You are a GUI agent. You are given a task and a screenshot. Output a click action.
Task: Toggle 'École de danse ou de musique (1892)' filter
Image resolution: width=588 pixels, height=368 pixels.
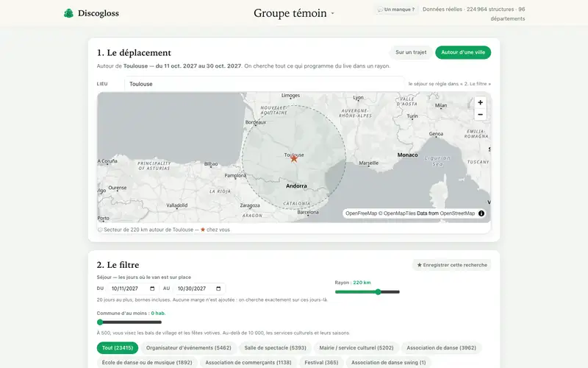147,362
